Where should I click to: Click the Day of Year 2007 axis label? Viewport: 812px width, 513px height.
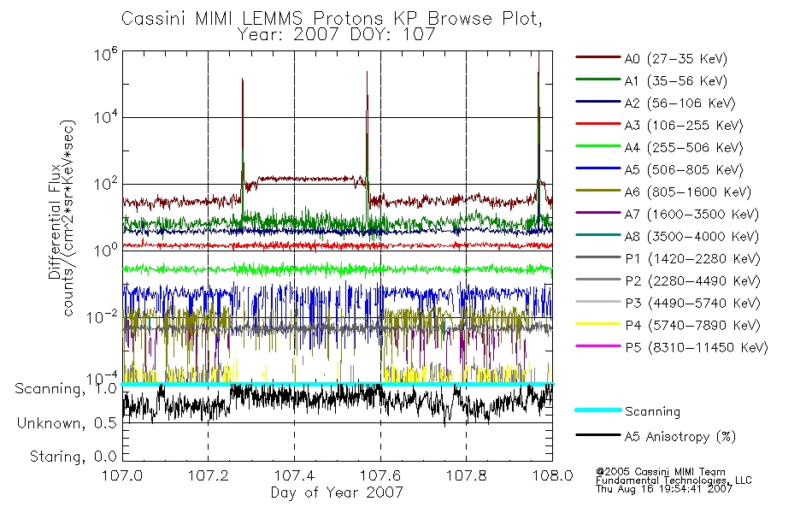pyautogui.click(x=337, y=492)
